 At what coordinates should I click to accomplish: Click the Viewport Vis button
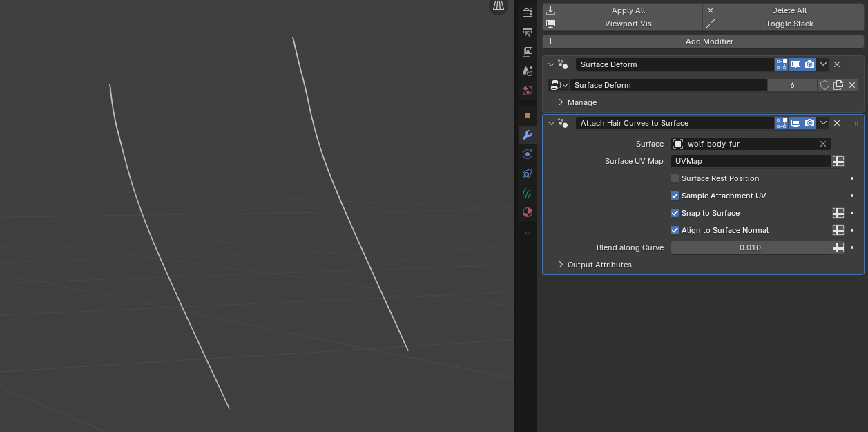pyautogui.click(x=622, y=24)
